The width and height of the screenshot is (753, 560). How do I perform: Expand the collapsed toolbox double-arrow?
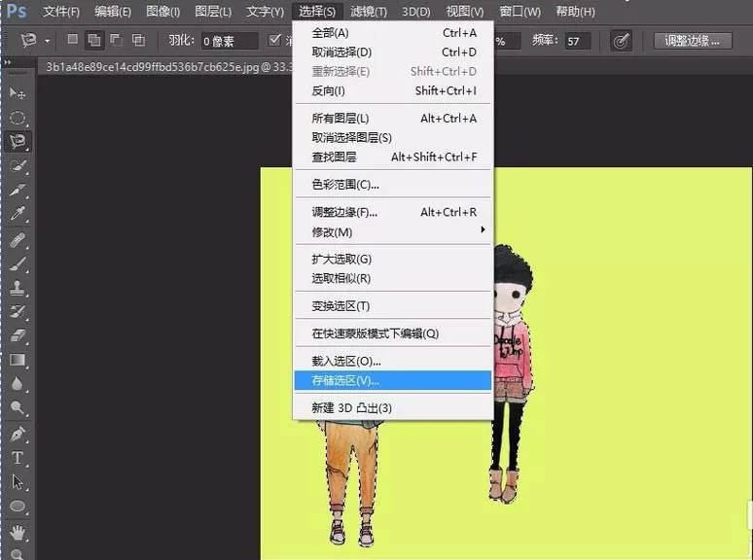click(7, 62)
